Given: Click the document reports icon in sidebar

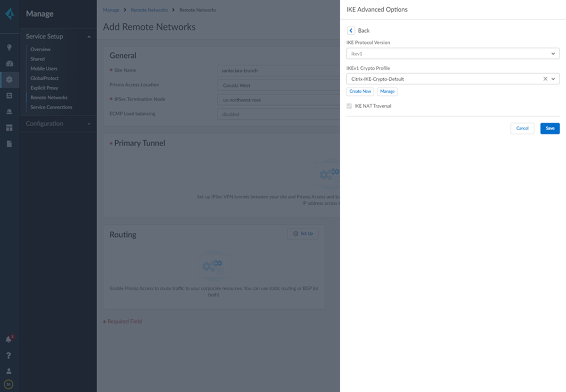Looking at the screenshot, I should click(x=9, y=143).
